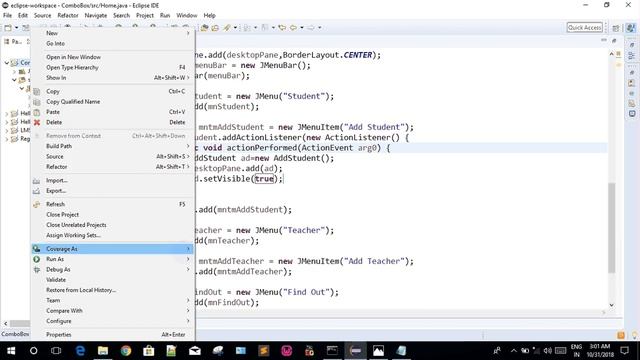Open the bottom icon in right trim bar

point(632,114)
